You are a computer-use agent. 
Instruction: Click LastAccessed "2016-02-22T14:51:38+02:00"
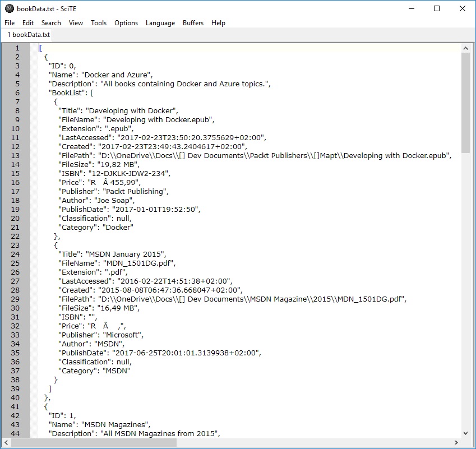[x=174, y=281]
